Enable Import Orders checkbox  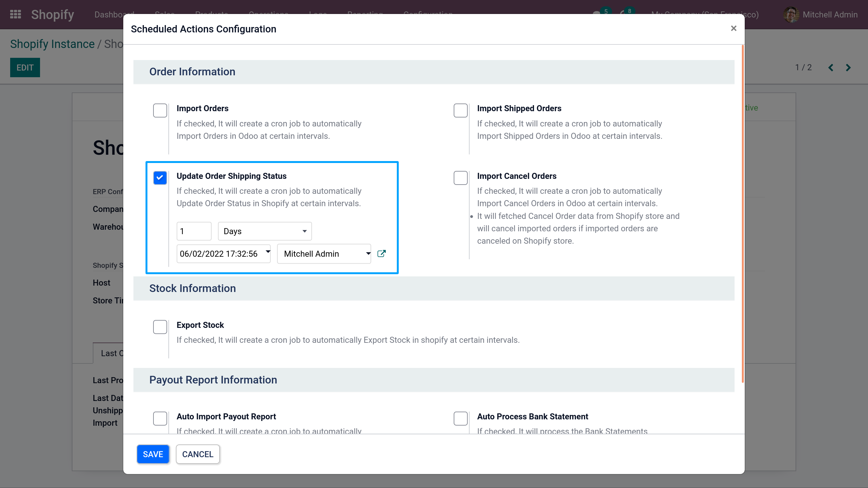tap(160, 111)
